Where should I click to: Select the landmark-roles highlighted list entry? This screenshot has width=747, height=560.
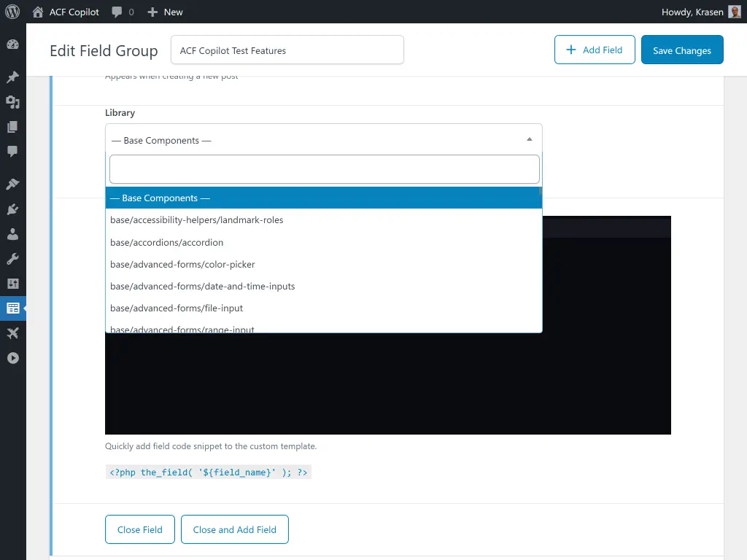[x=196, y=219]
